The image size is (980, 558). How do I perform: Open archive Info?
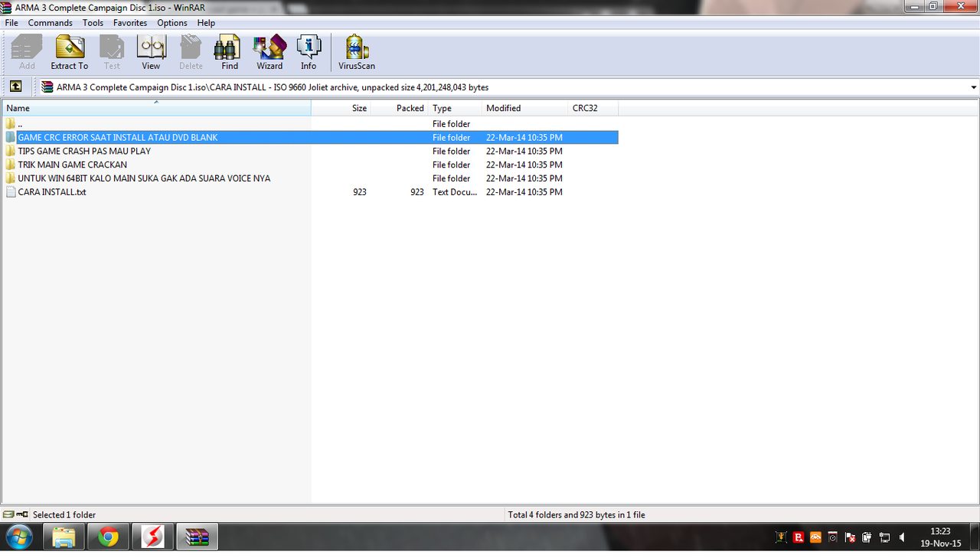click(309, 53)
